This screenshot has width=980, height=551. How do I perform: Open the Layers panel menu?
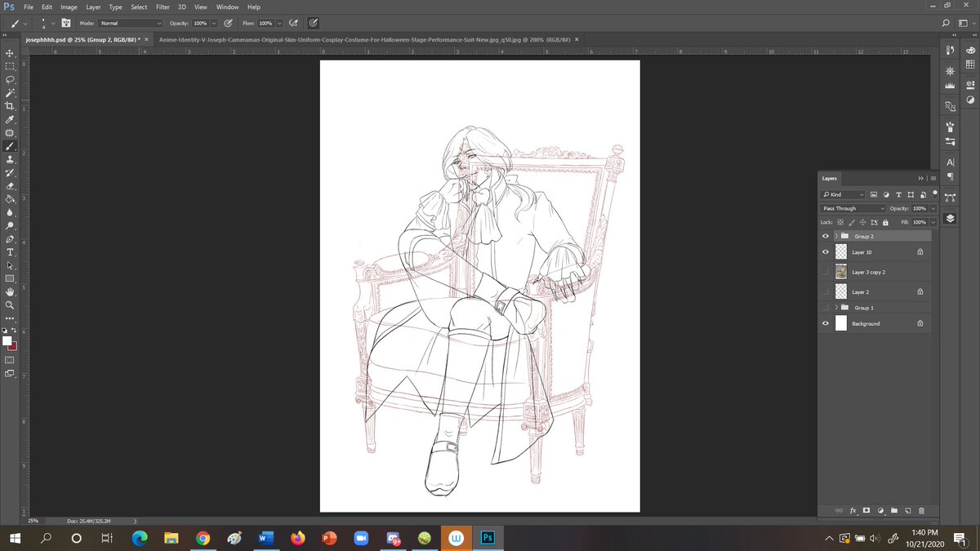[x=933, y=178]
